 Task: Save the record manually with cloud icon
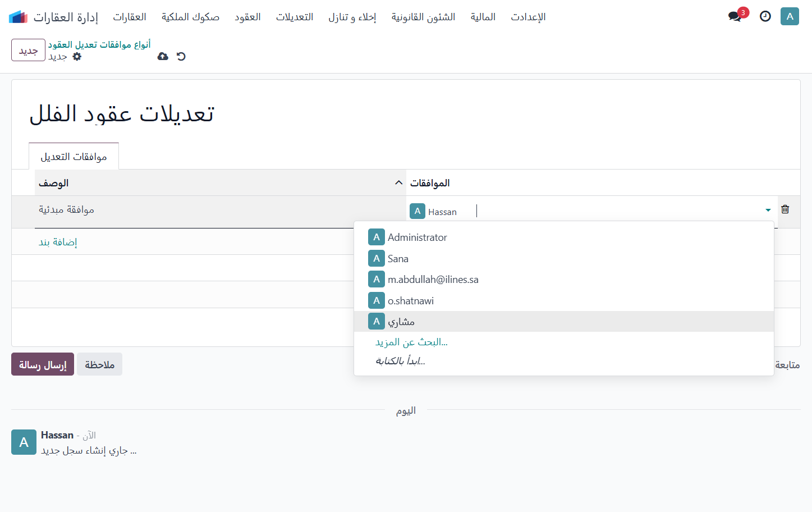pyautogui.click(x=163, y=56)
